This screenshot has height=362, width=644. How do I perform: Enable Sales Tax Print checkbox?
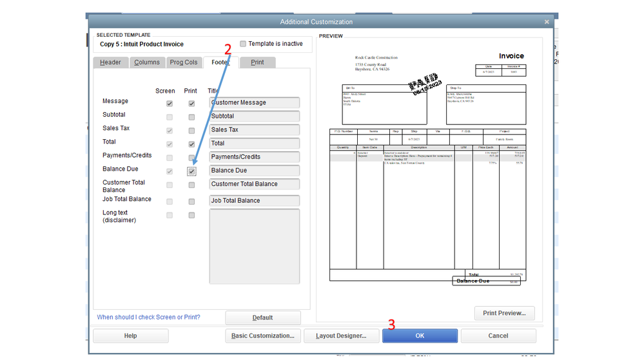tap(191, 131)
